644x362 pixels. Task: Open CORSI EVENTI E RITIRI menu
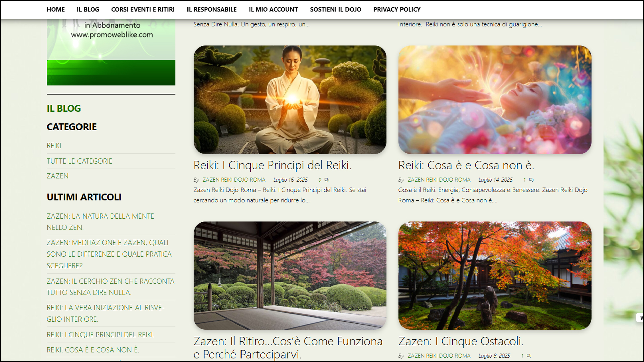tap(143, 9)
